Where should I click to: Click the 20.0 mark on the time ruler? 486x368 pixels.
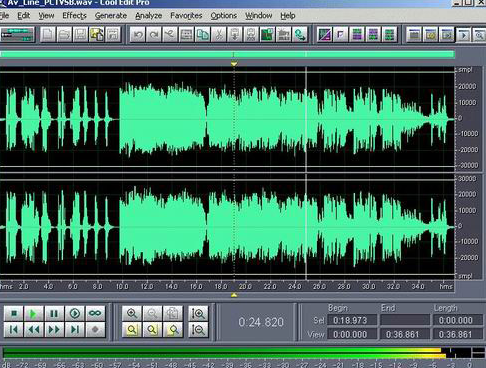(245, 286)
